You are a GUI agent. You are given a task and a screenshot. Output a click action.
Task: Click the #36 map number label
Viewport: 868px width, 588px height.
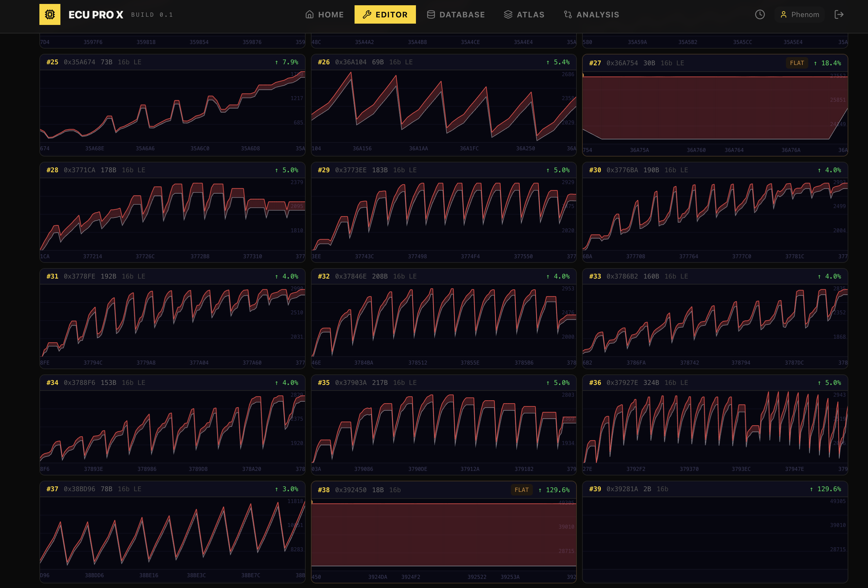pos(595,383)
